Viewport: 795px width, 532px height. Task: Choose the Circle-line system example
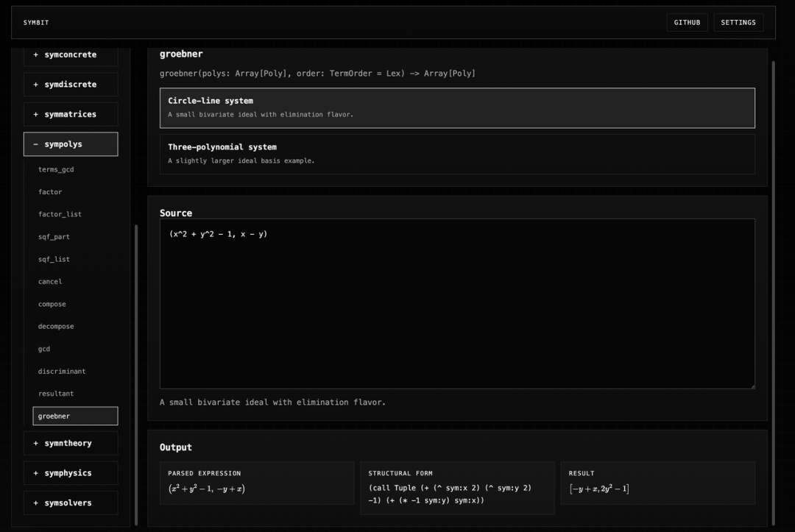(x=457, y=108)
